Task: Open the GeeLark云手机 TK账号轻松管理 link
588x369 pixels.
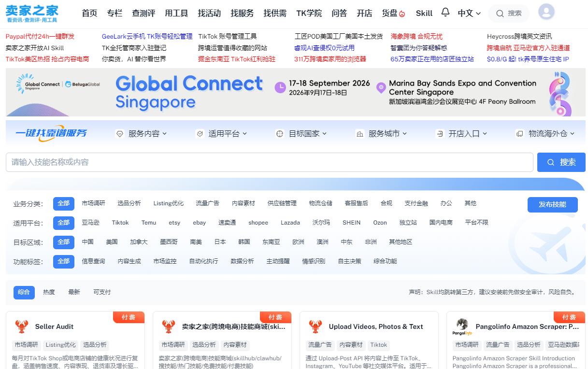Action: [147, 37]
